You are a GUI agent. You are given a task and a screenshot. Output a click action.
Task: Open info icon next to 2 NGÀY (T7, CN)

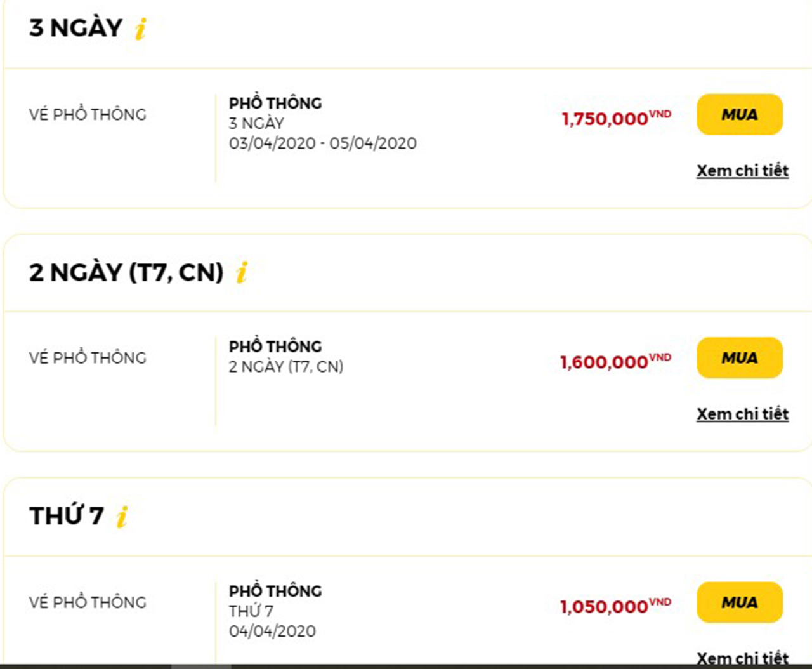click(242, 272)
